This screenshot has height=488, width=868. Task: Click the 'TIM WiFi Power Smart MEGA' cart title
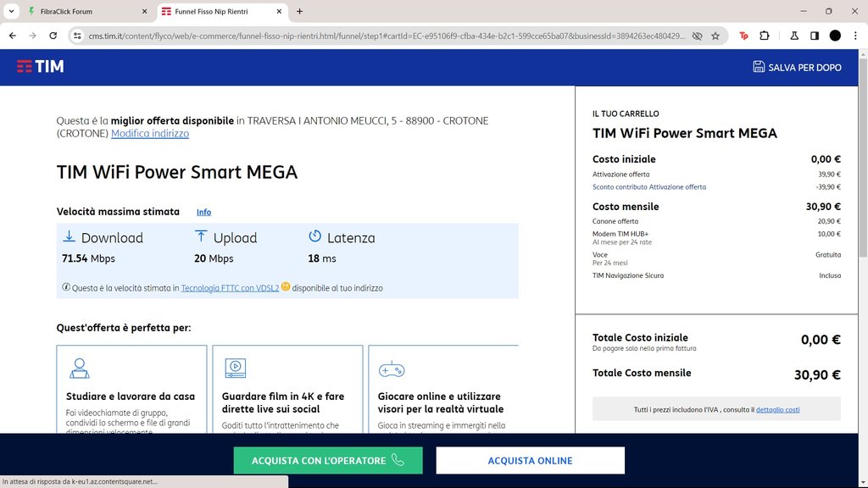(685, 133)
